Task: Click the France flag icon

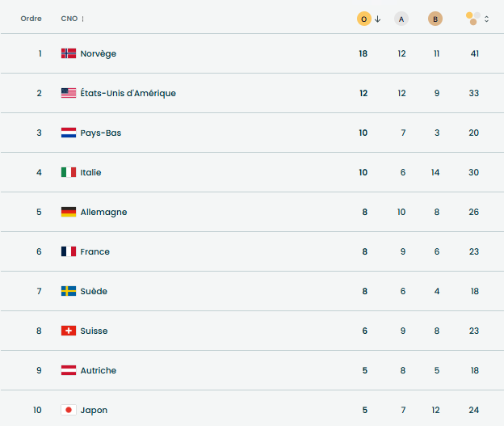Action: [x=69, y=251]
